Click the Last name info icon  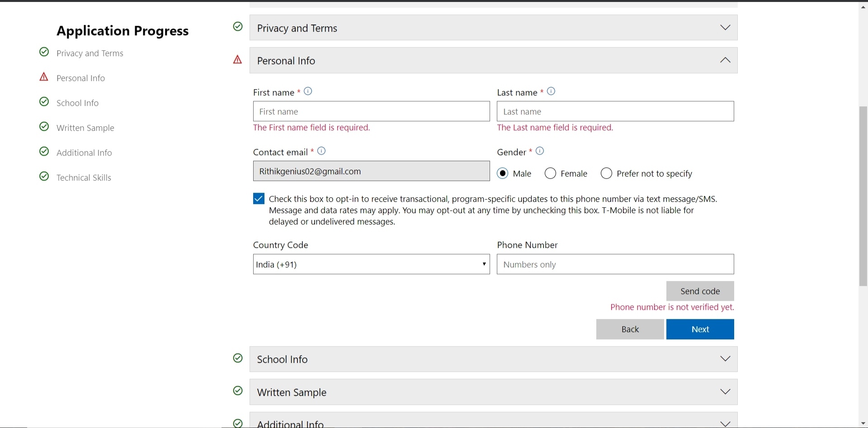click(551, 91)
